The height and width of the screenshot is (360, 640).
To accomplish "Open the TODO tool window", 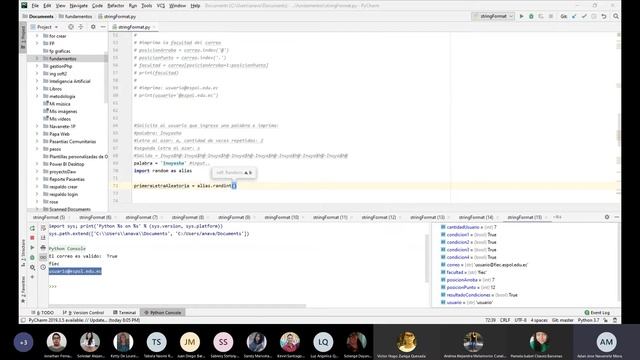I will [43, 312].
